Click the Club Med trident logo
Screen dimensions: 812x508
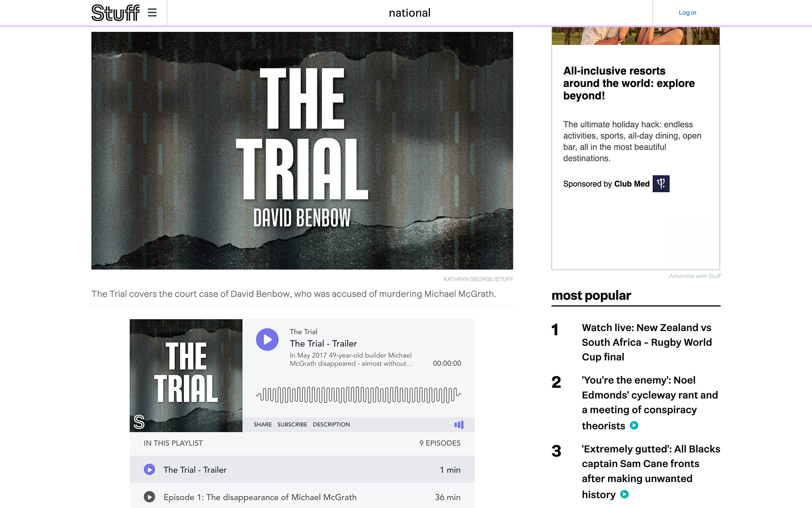click(x=661, y=184)
